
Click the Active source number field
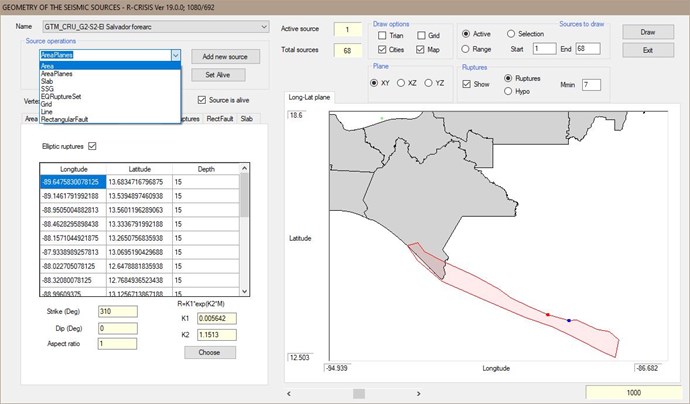(x=348, y=29)
